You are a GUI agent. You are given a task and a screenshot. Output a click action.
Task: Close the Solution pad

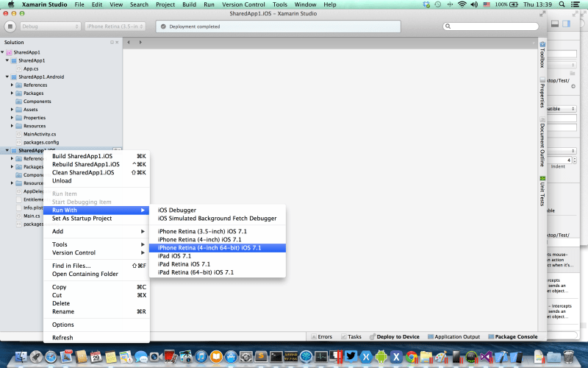click(117, 43)
